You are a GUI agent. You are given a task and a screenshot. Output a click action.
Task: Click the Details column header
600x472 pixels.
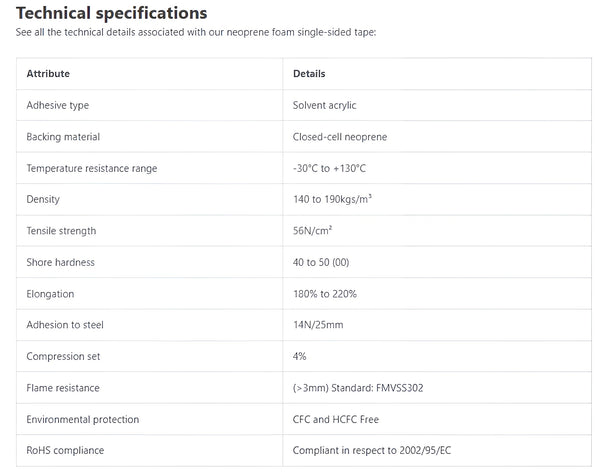coord(309,74)
